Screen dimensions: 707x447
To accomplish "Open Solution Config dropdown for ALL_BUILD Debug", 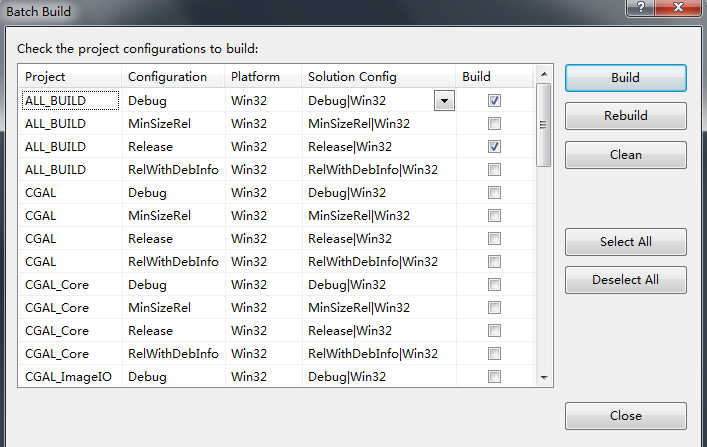I will point(444,101).
